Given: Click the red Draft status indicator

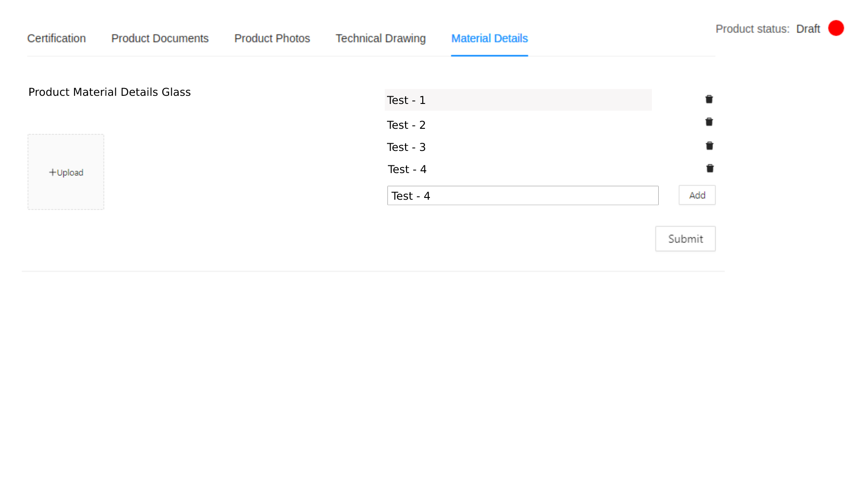Looking at the screenshot, I should tap(836, 28).
